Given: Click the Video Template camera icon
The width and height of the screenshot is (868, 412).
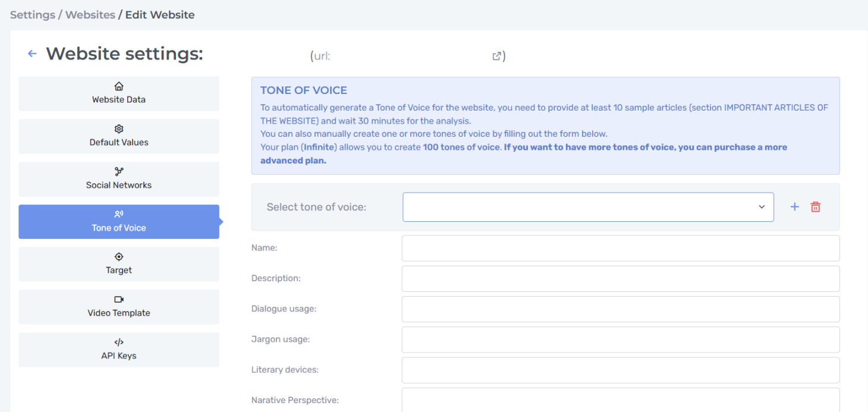Looking at the screenshot, I should (119, 300).
